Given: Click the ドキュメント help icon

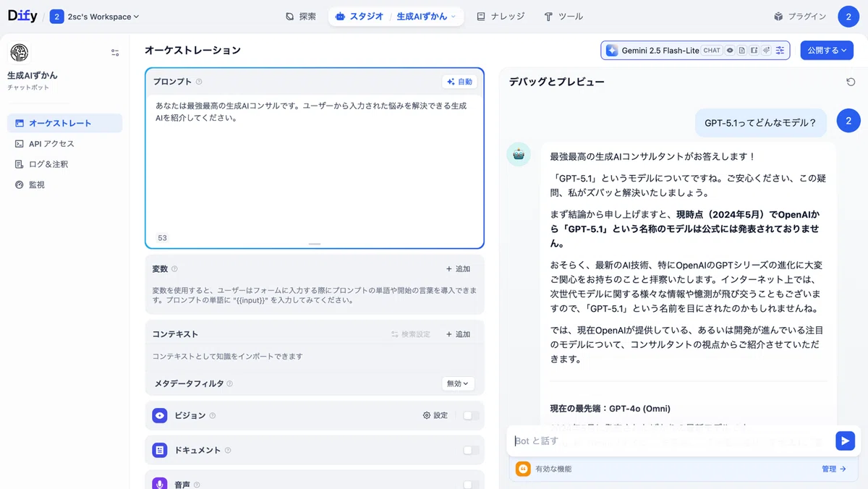Looking at the screenshot, I should pyautogui.click(x=228, y=450).
